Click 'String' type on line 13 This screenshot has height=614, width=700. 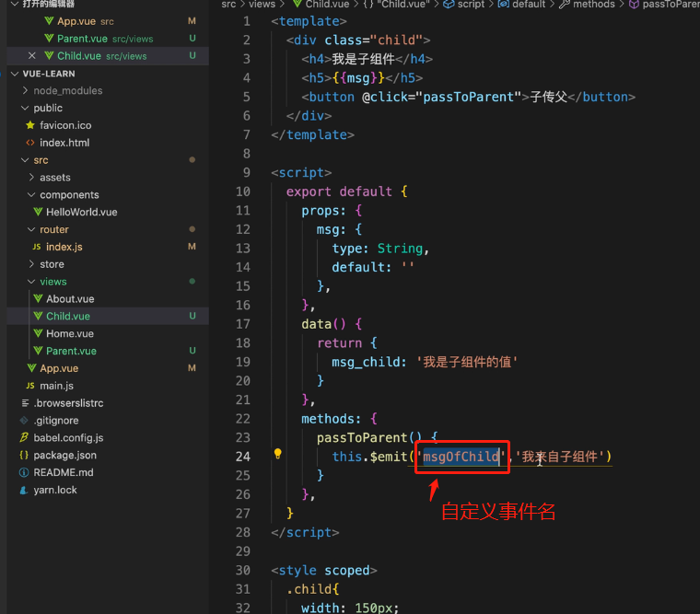click(400, 249)
